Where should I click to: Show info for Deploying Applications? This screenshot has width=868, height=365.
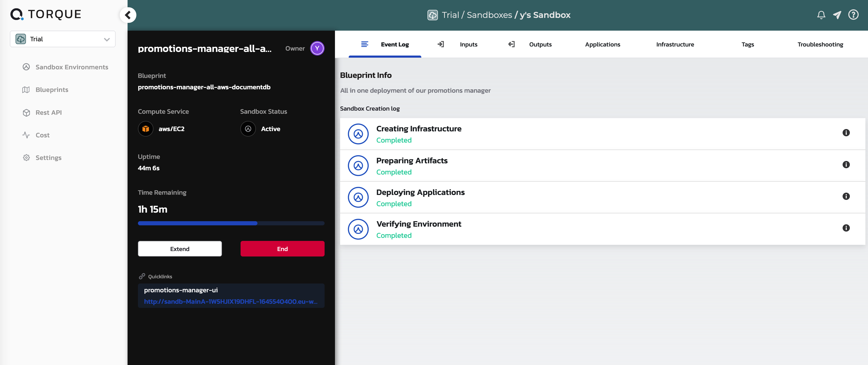(846, 196)
